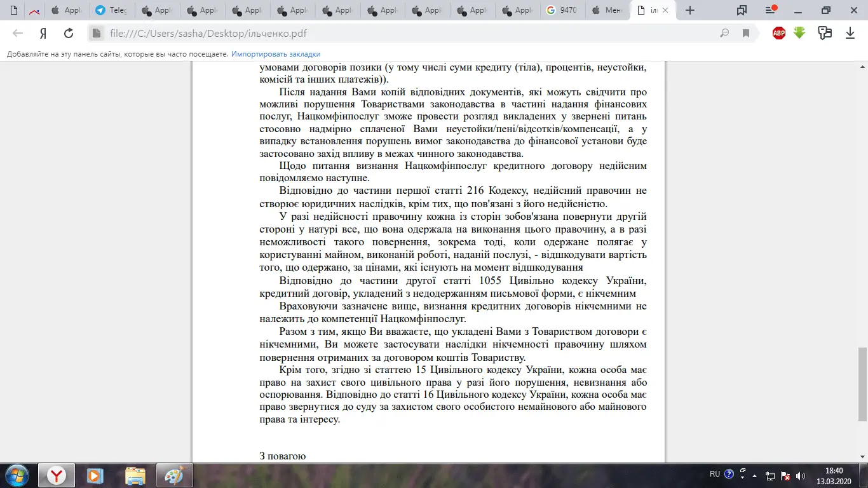The width and height of the screenshot is (868, 488).
Task: Click the magnifier icon in the address bar
Action: coord(724,34)
